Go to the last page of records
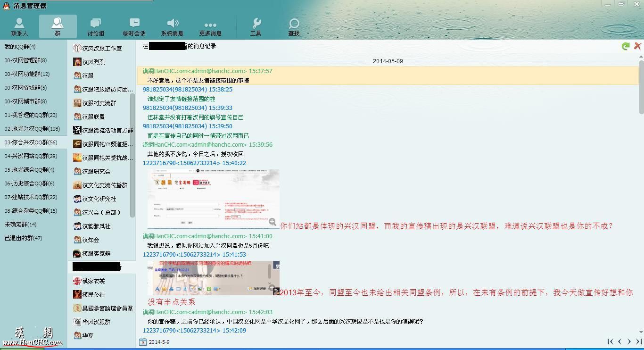644x350 pixels. [x=639, y=342]
